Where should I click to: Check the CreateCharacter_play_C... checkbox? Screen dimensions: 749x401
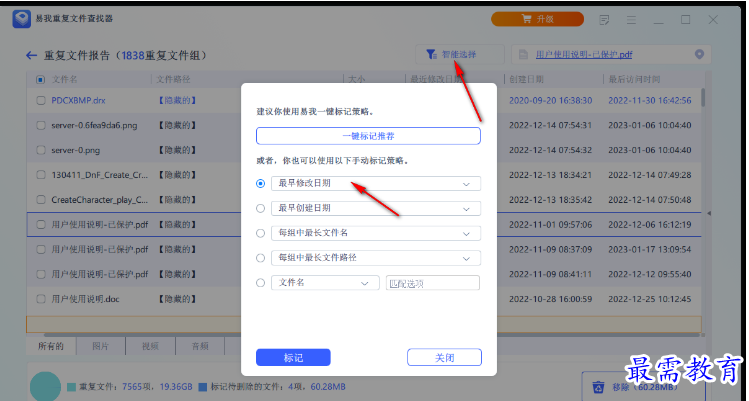[41, 200]
